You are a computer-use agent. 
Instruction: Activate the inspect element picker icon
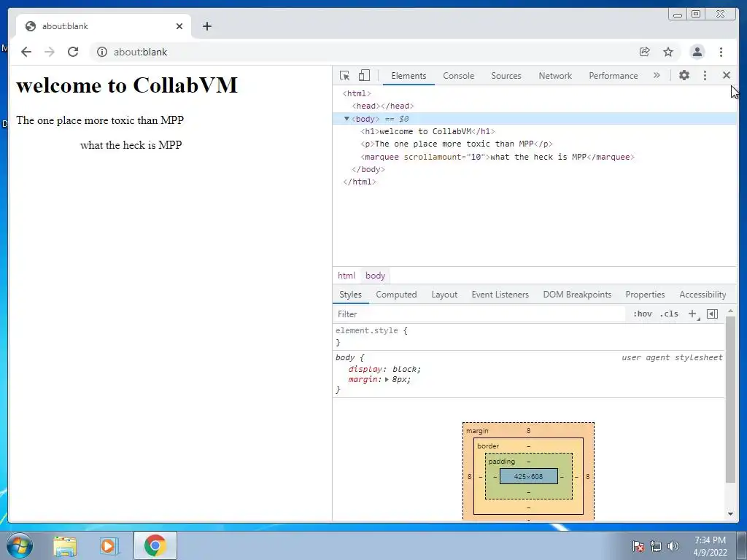[x=344, y=76]
